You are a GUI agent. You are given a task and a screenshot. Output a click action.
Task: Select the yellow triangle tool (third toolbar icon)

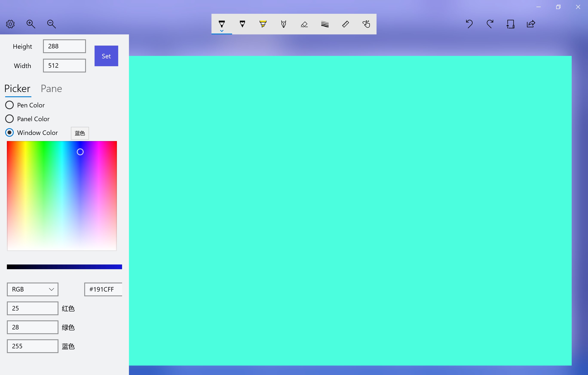click(x=263, y=24)
